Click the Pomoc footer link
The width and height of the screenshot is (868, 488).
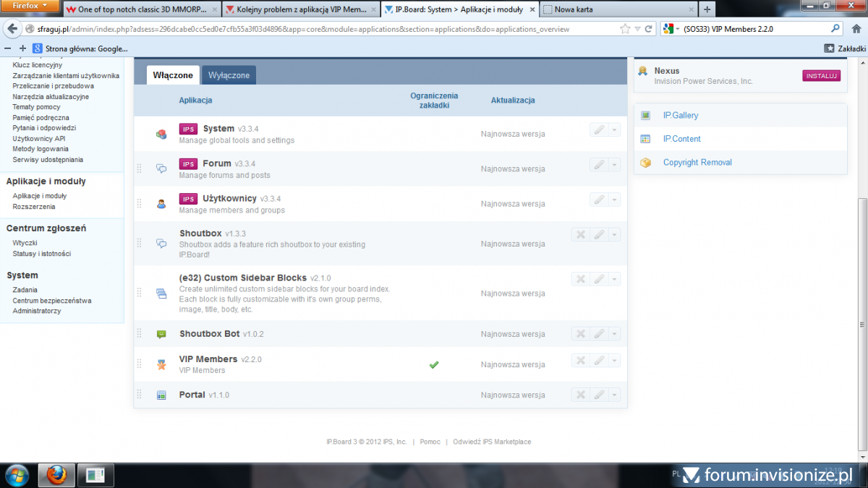(430, 442)
